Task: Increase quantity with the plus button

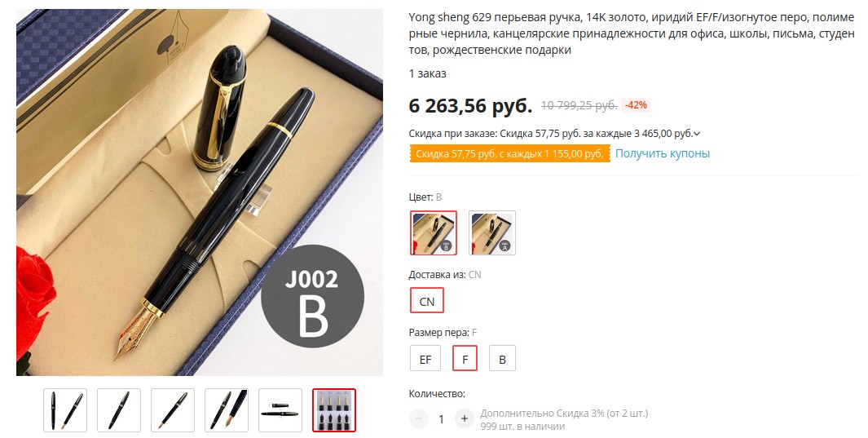Action: [x=465, y=418]
